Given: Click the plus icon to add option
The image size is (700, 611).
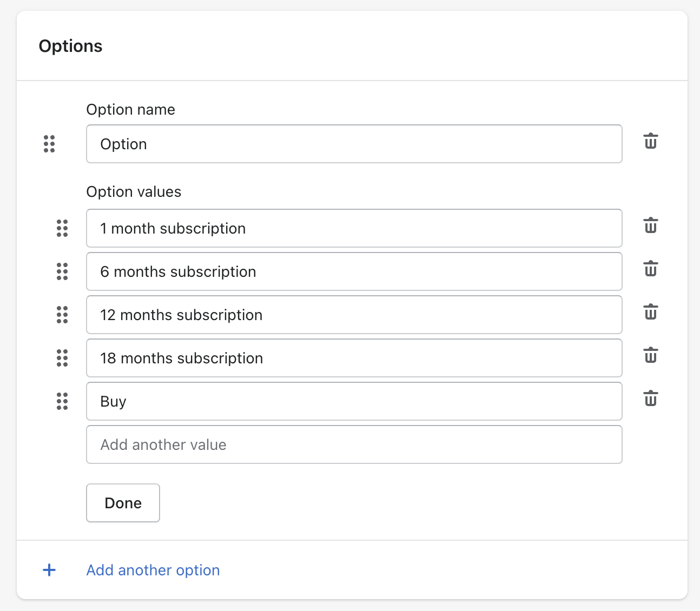Looking at the screenshot, I should [49, 570].
